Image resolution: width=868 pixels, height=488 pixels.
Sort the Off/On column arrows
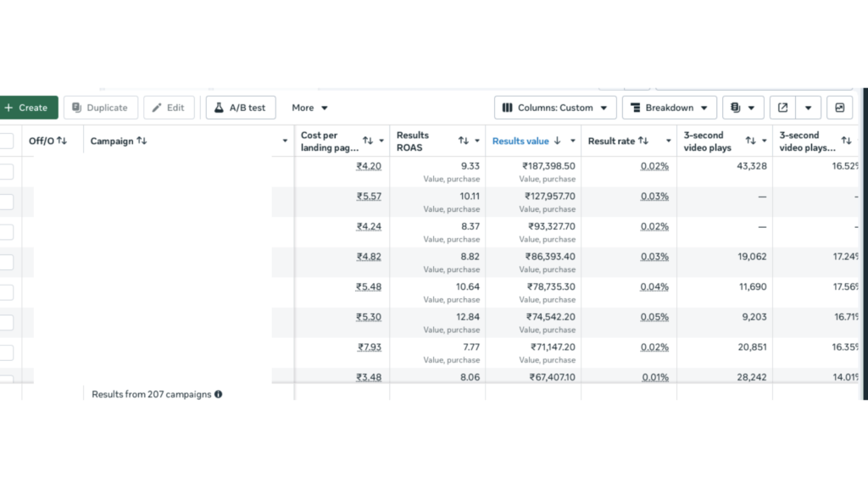(62, 141)
